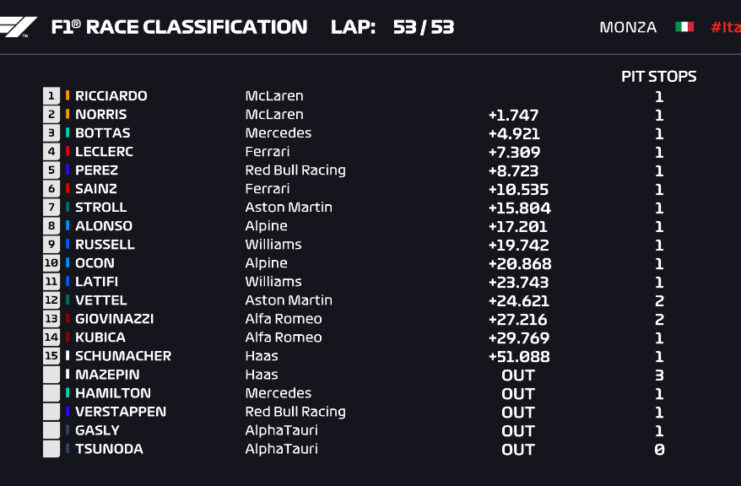The height and width of the screenshot is (486, 741).
Task: Click the Italian flag icon
Action: pyautogui.click(x=684, y=27)
